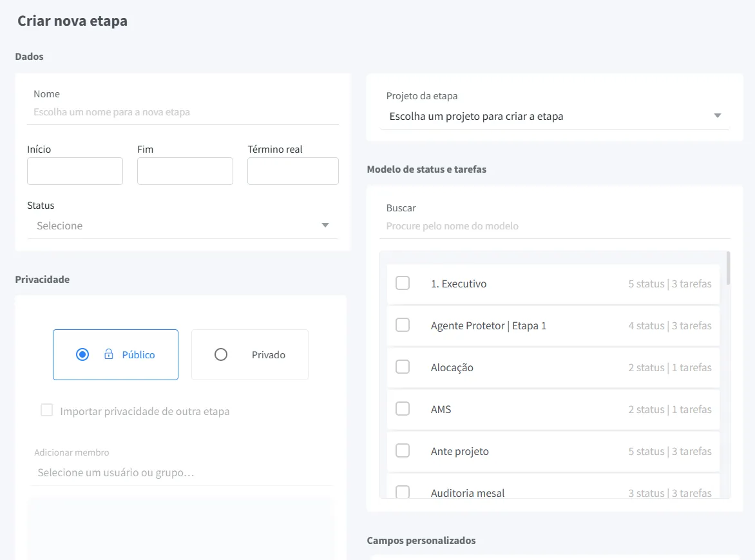This screenshot has width=755, height=560.
Task: Check the Auditoria mesal model checkbox
Action: click(403, 492)
